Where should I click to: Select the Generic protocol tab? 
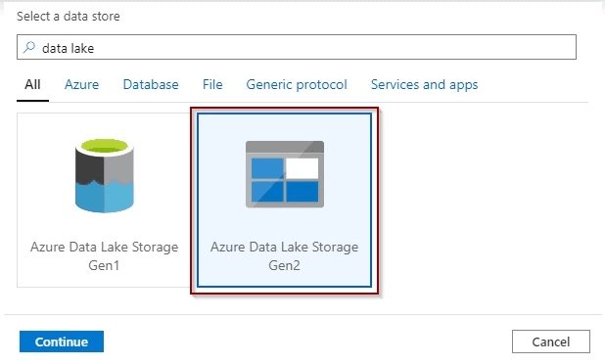pyautogui.click(x=297, y=84)
